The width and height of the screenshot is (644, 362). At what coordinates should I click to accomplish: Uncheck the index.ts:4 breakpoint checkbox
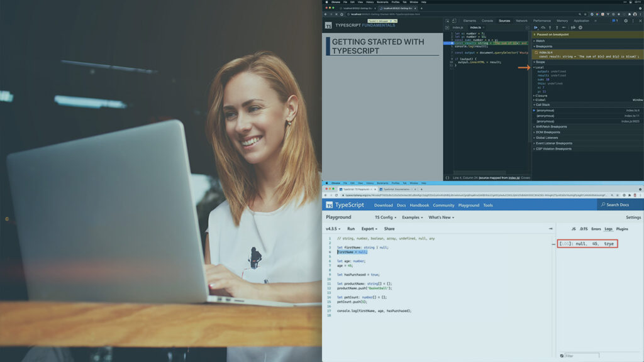pyautogui.click(x=536, y=53)
